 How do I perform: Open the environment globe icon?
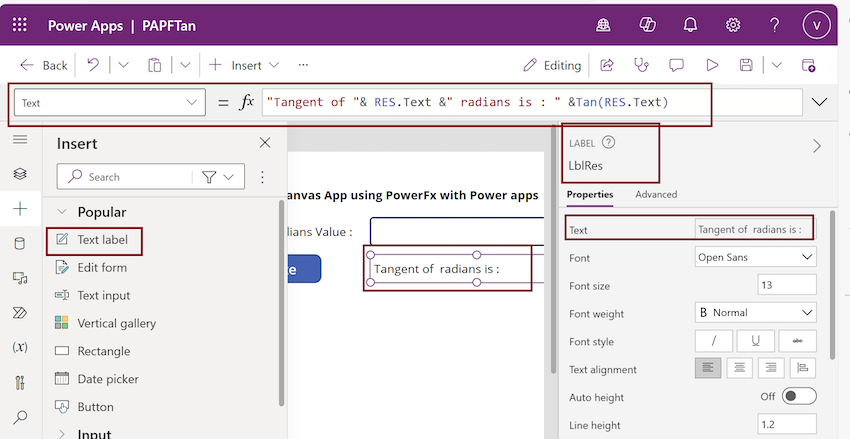pyautogui.click(x=603, y=25)
